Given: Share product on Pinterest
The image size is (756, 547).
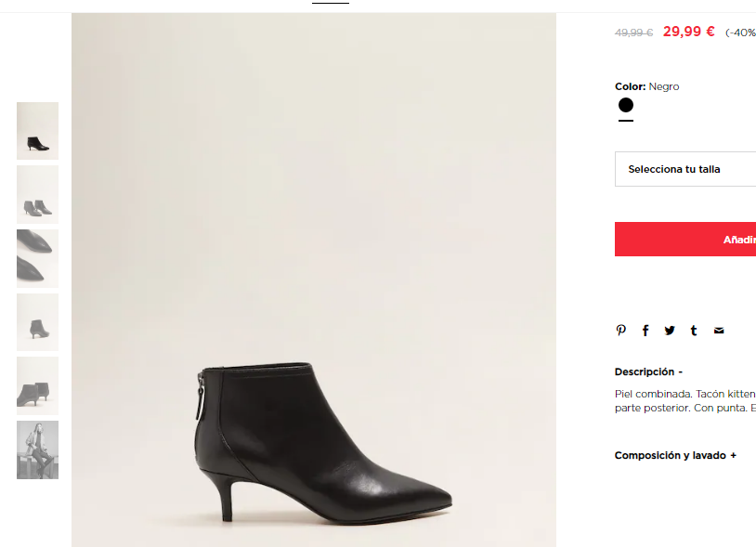Looking at the screenshot, I should point(621,330).
